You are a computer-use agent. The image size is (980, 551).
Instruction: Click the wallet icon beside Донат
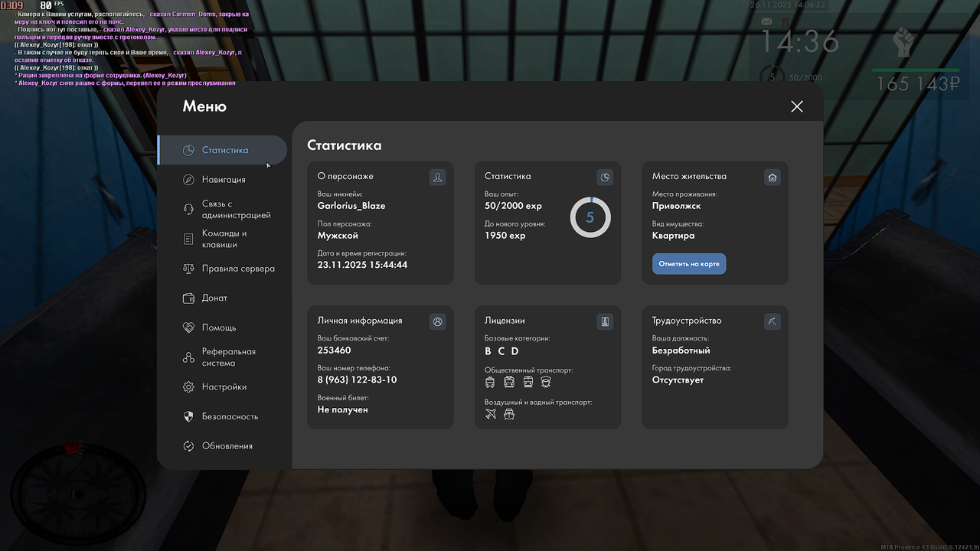point(188,298)
